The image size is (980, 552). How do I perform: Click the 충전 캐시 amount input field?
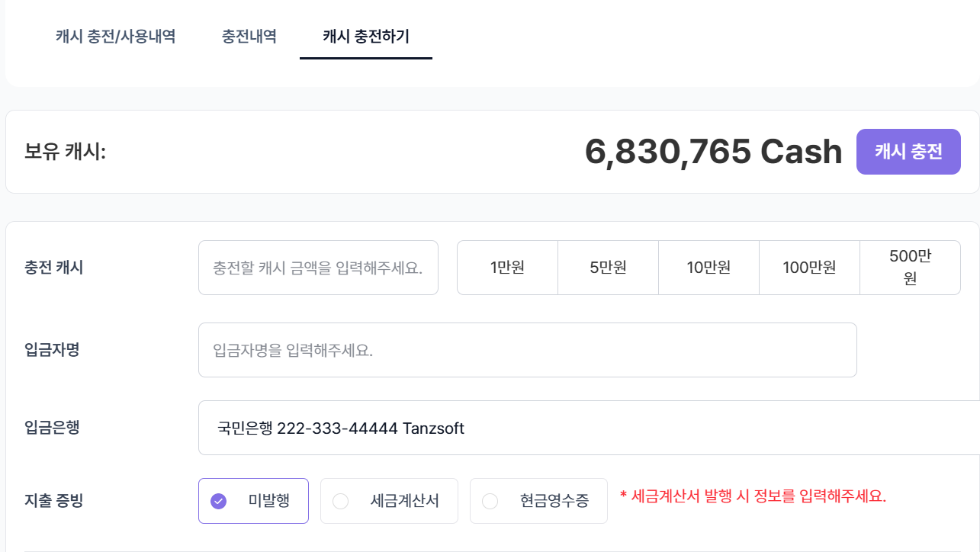click(318, 267)
